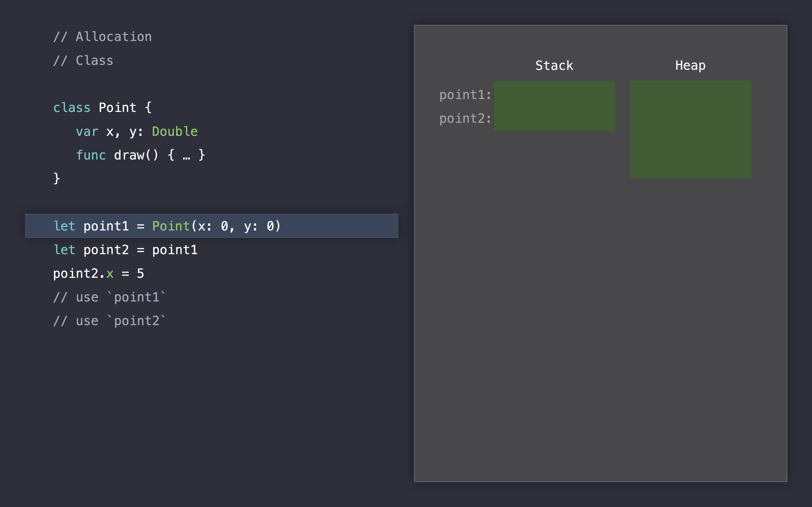Screen dimensions: 812x507
Task: Click the class Point declaration line
Action: pos(102,108)
